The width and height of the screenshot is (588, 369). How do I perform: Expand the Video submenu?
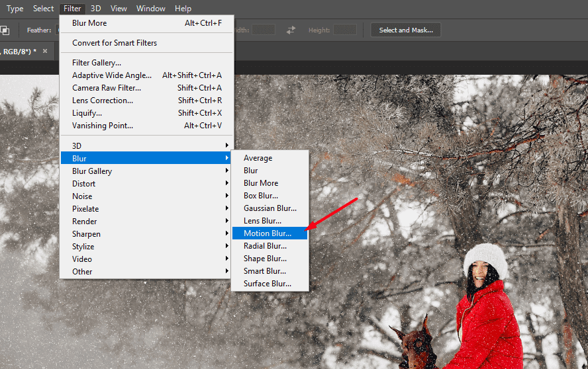click(146, 259)
